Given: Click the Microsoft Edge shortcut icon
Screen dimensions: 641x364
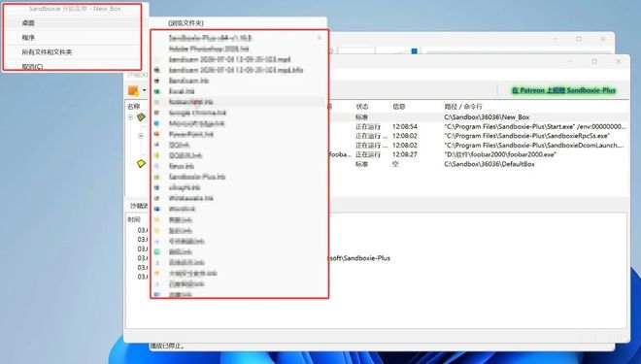Looking at the screenshot, I should (157, 123).
